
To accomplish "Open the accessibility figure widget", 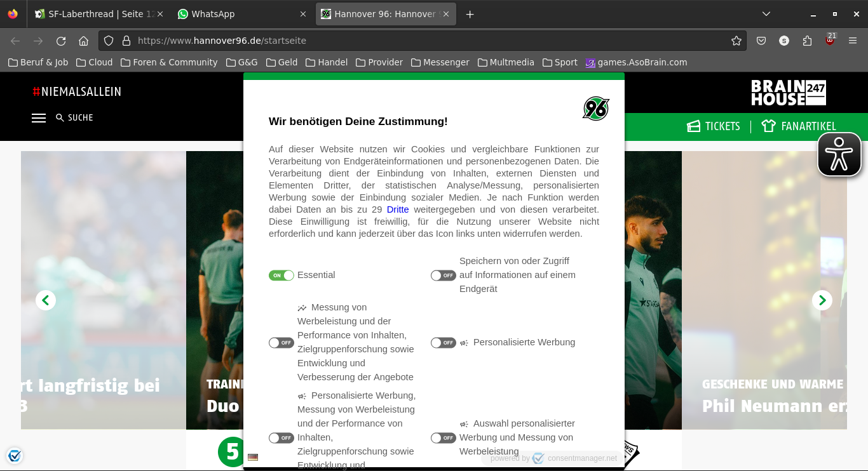I will 839,154.
